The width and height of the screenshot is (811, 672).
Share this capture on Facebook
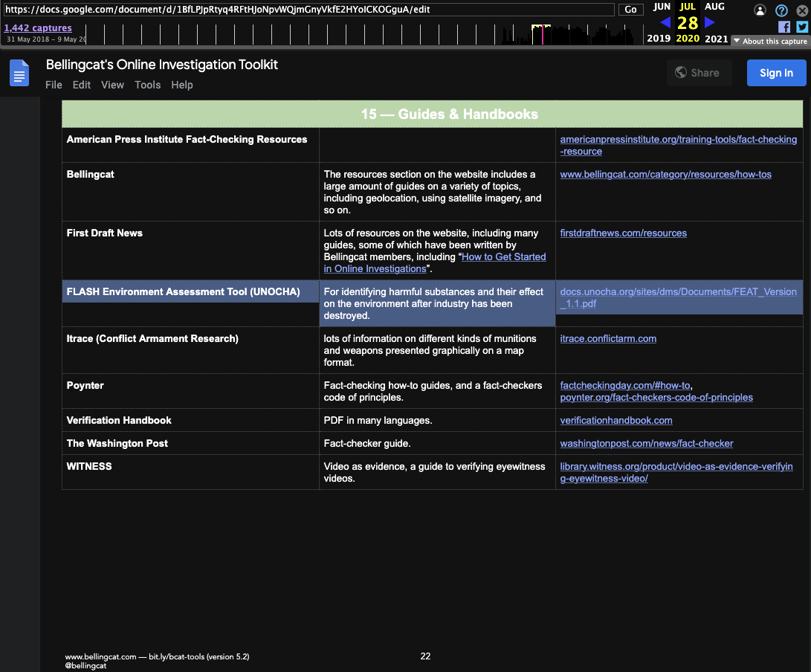click(783, 27)
